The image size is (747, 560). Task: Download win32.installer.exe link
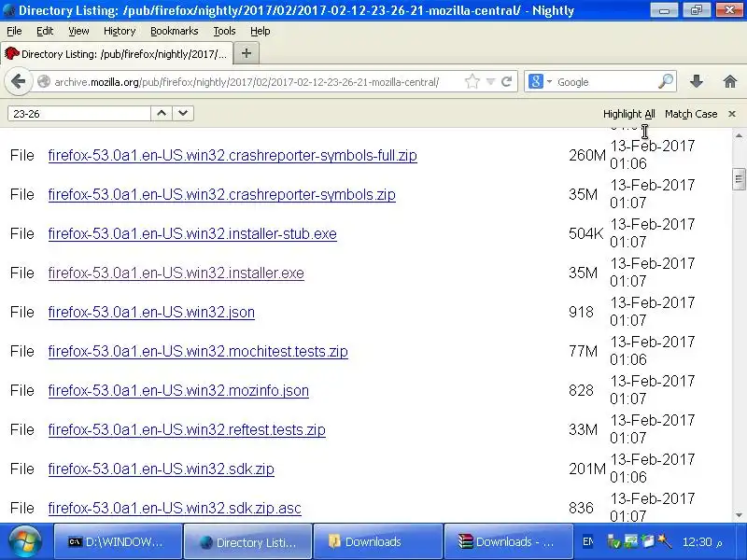coord(176,273)
